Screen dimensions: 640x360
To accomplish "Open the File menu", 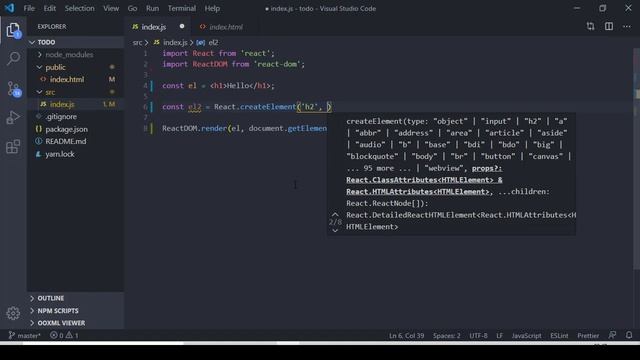I will [29, 8].
